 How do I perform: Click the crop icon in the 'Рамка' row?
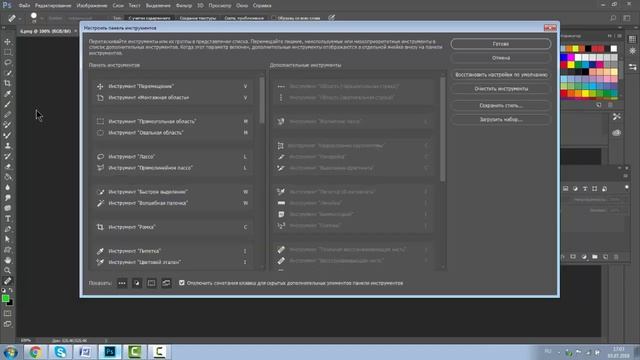tap(100, 227)
